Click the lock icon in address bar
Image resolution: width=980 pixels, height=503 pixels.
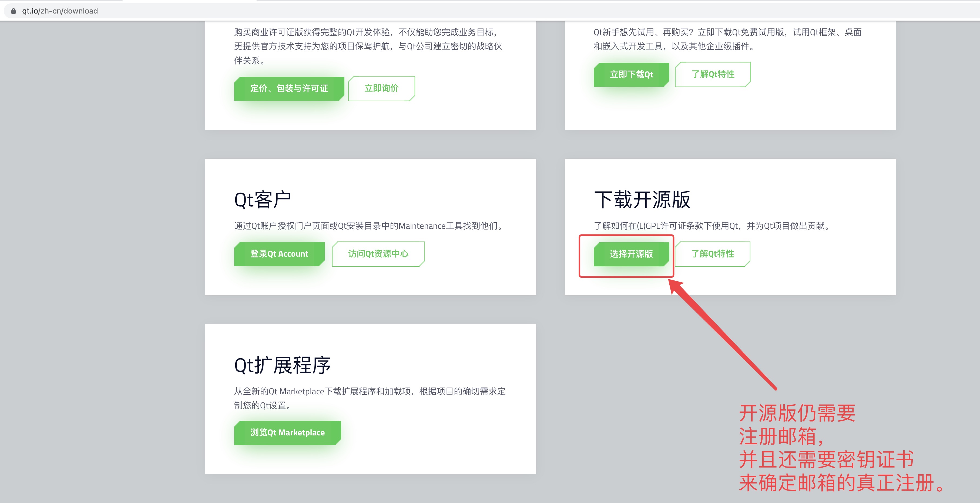pyautogui.click(x=13, y=11)
